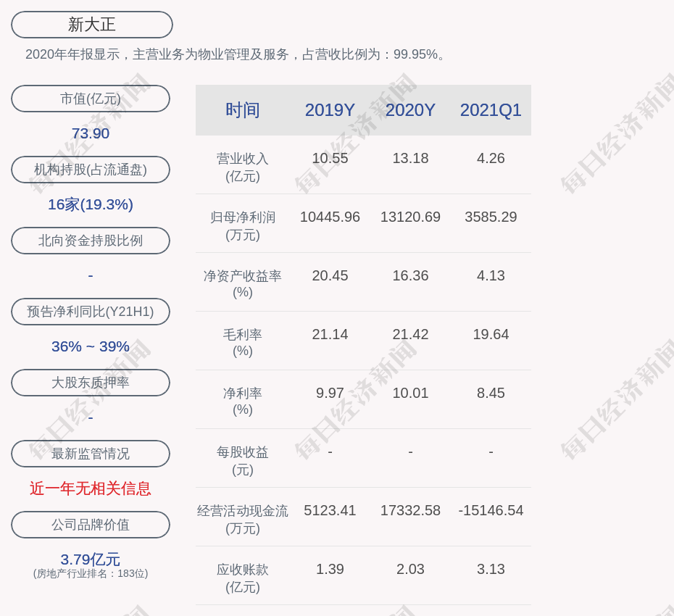Screen dimensions: 674x616
Task: Click the red 近一年无相关信息 text
Action: click(91, 488)
